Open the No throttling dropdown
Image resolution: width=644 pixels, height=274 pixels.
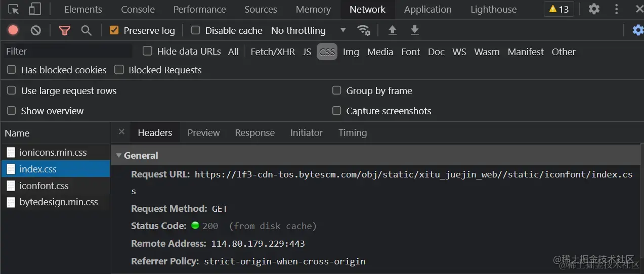(309, 30)
